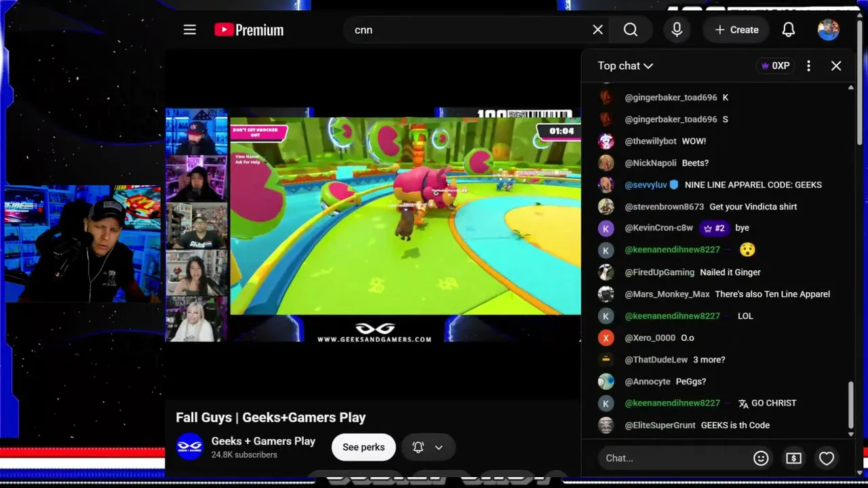Click username @gingerbaker_toad696 on the 'K' message

(x=671, y=98)
